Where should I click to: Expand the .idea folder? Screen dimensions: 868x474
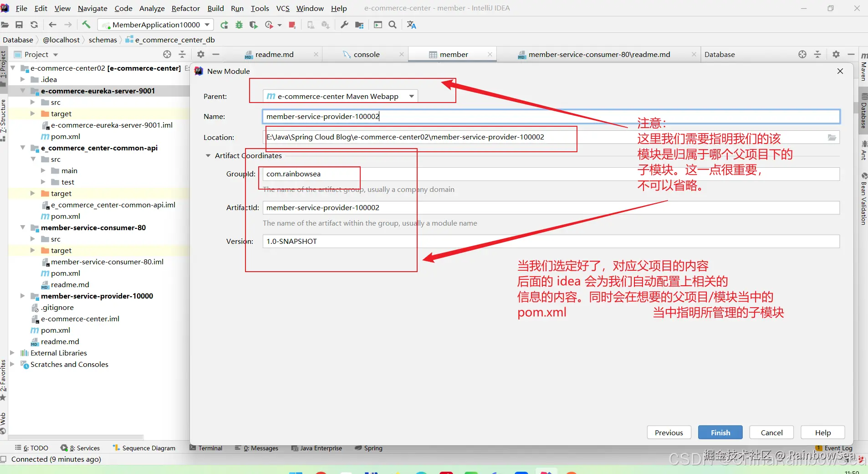point(22,79)
